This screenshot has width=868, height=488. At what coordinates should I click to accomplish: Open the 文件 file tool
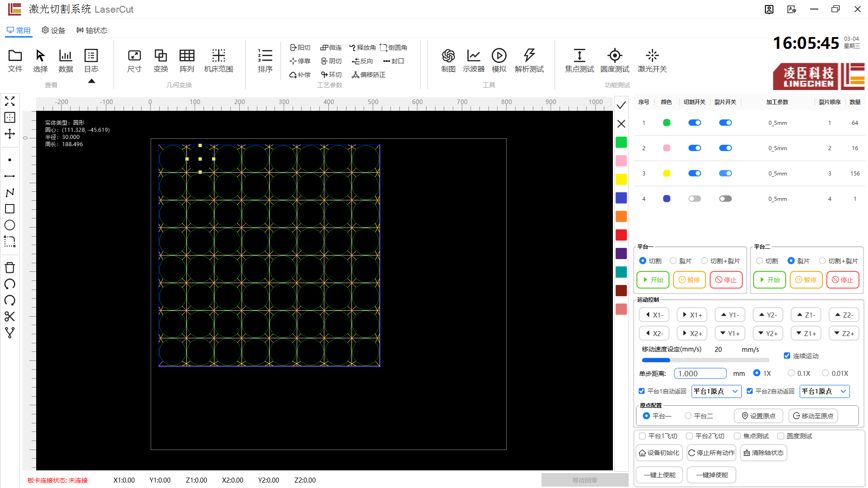[15, 61]
